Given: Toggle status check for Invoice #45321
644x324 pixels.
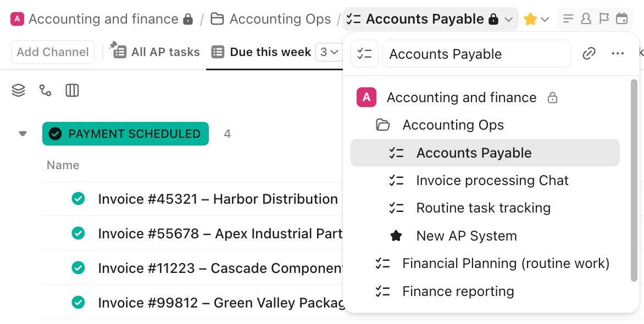Looking at the screenshot, I should 78,199.
